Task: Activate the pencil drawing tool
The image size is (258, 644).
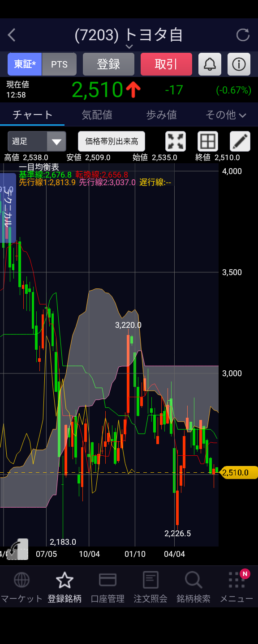Action: (x=240, y=141)
